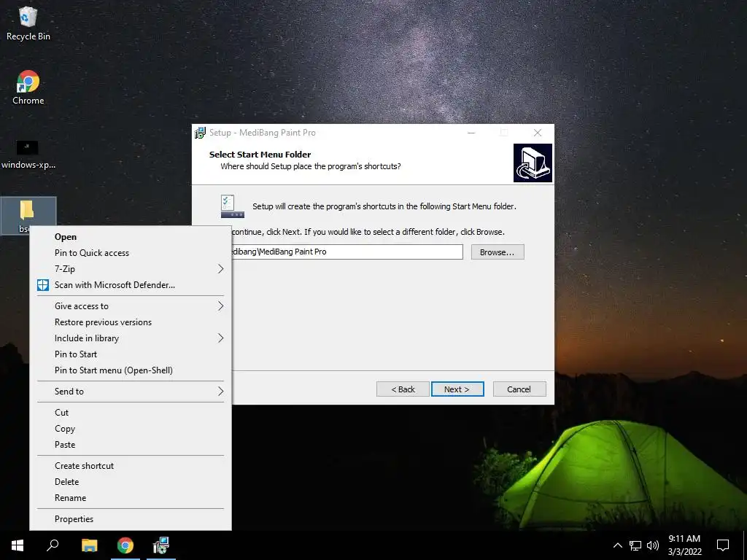Open the Windows Start button
Image resolution: width=747 pixels, height=560 pixels.
point(18,545)
